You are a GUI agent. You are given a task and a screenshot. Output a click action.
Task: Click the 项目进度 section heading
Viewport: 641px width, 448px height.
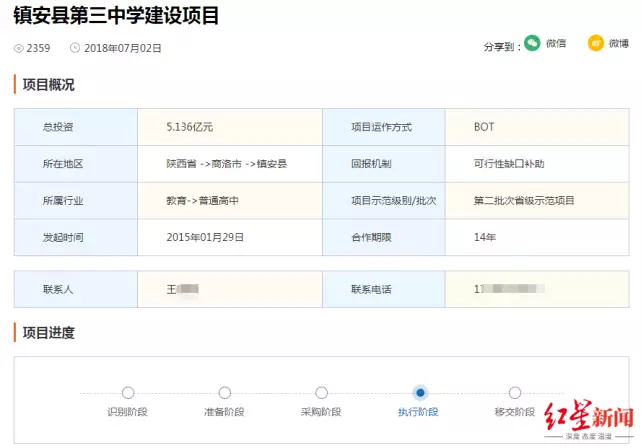coord(48,333)
